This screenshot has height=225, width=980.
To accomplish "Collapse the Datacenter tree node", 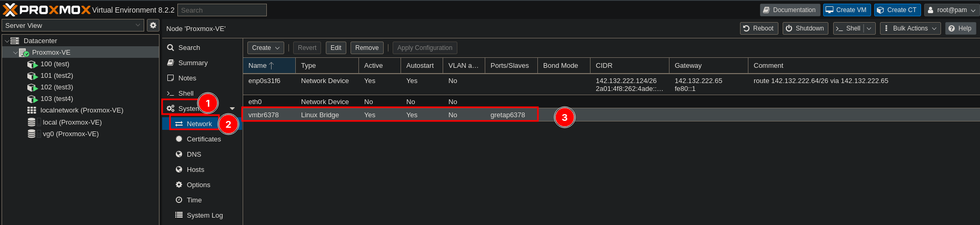I will tap(7, 41).
